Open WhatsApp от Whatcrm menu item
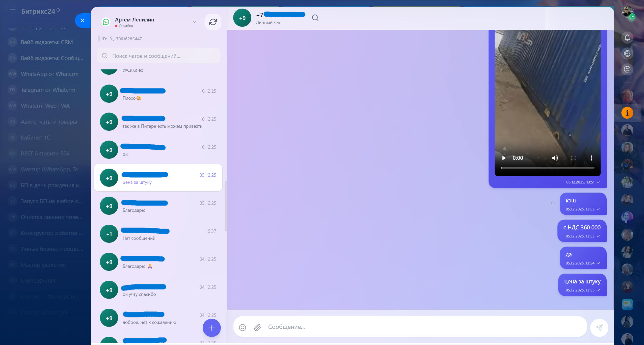This screenshot has width=644, height=345. [49, 74]
